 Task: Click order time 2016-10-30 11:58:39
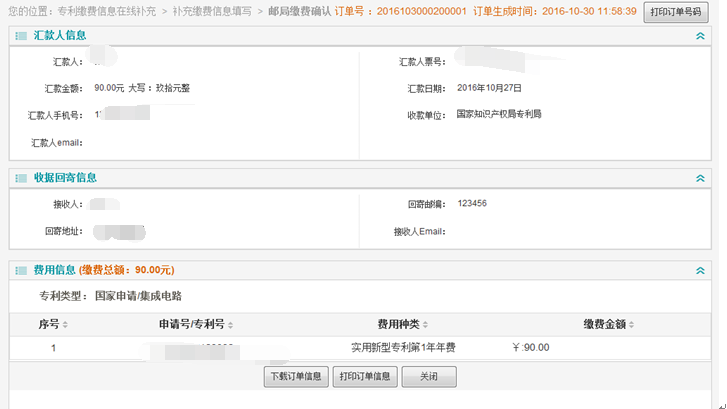click(x=589, y=12)
